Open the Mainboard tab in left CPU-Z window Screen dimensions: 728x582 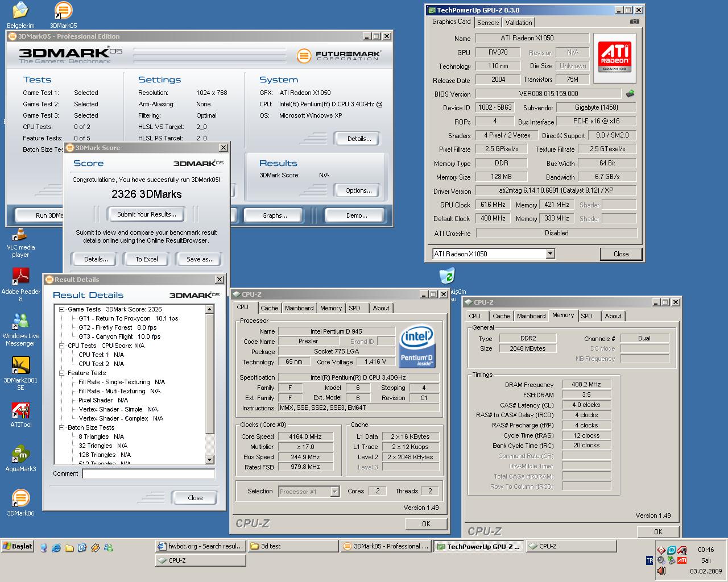pyautogui.click(x=299, y=308)
